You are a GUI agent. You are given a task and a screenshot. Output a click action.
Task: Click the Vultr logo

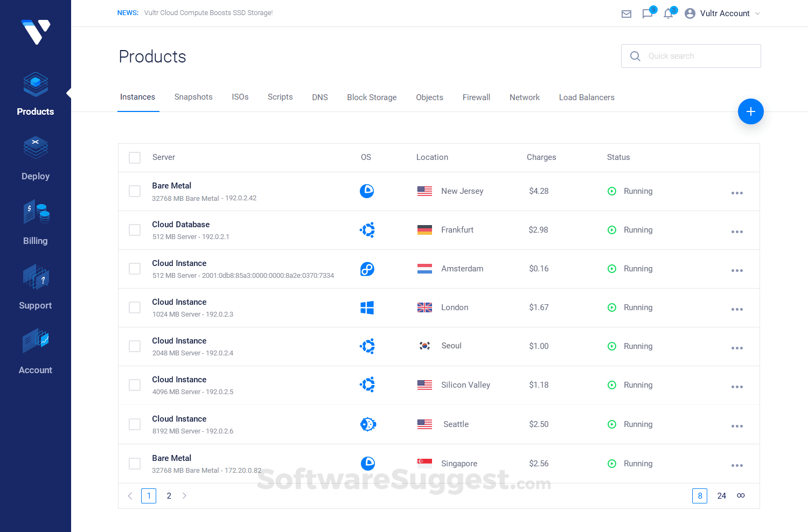(36, 32)
